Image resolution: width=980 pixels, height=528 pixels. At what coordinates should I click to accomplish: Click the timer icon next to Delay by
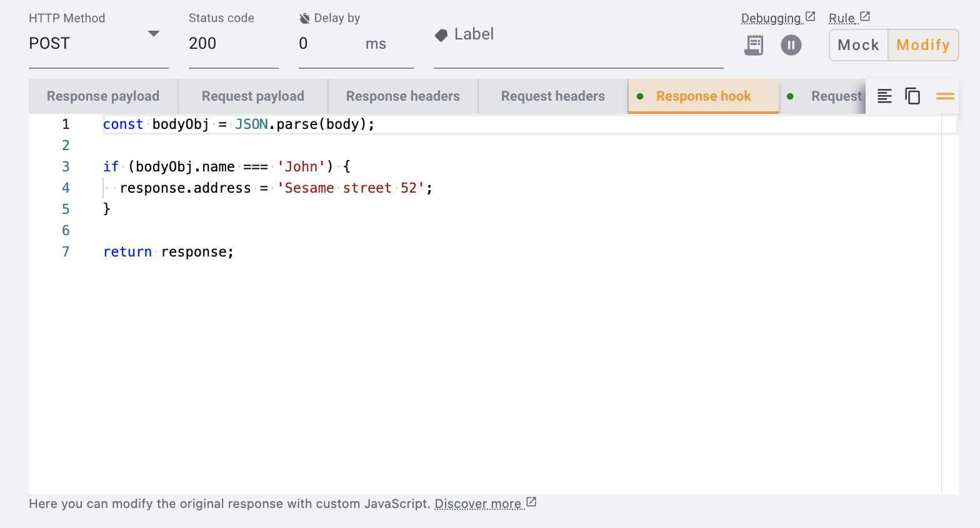click(305, 19)
